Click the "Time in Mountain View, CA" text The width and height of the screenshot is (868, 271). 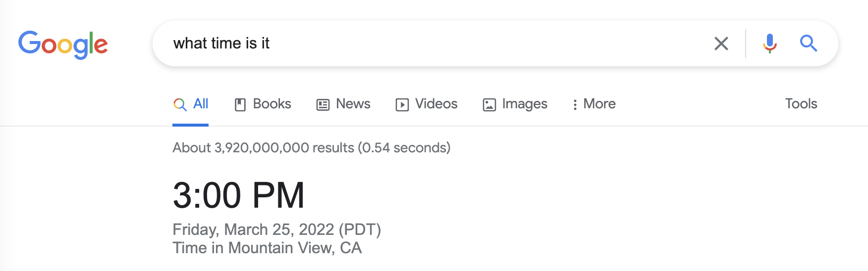pyautogui.click(x=267, y=248)
